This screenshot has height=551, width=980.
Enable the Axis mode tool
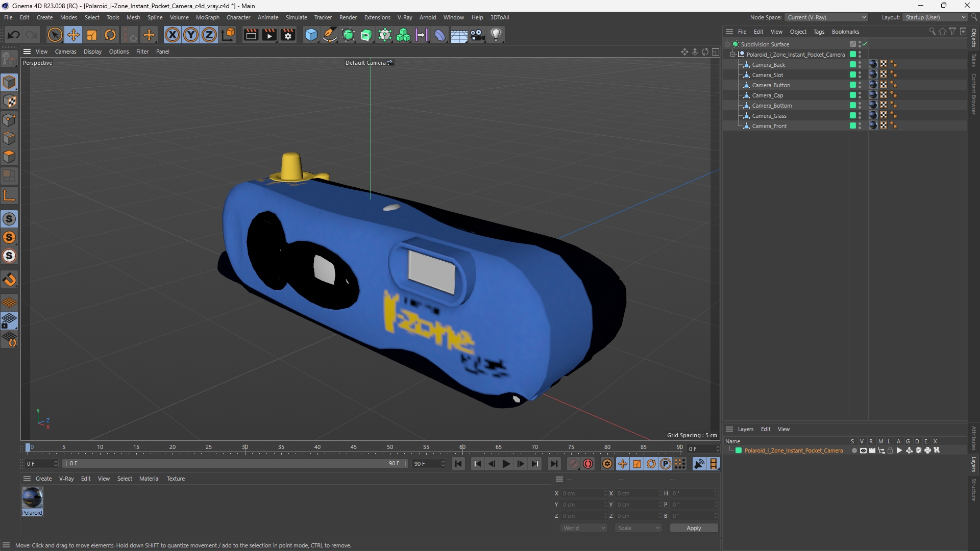10,195
